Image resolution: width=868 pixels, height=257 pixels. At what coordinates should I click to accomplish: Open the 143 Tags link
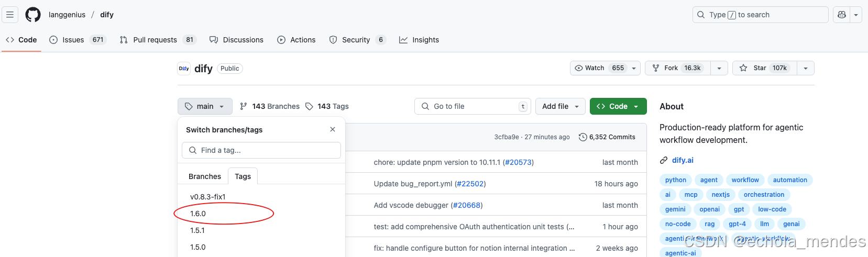327,106
